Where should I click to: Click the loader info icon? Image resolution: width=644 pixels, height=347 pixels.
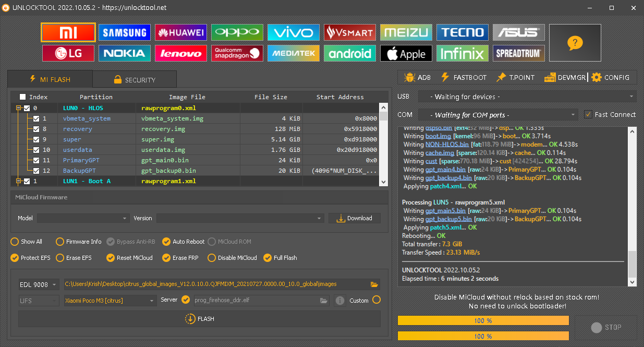(x=339, y=301)
